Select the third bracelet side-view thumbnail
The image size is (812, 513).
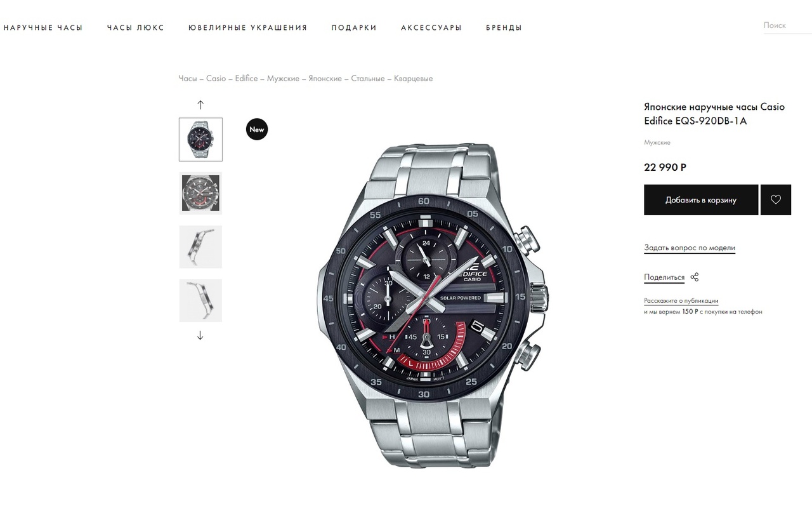coord(200,247)
